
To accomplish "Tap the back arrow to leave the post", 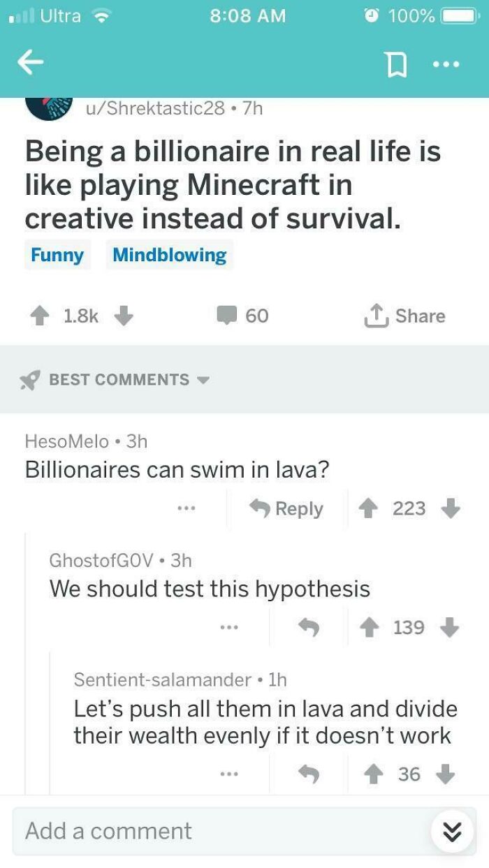I will pyautogui.click(x=31, y=64).
